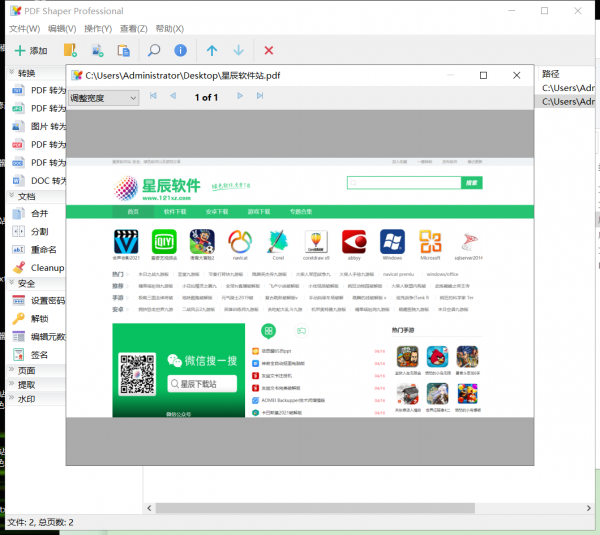Click the move down arrow icon

pyautogui.click(x=238, y=51)
